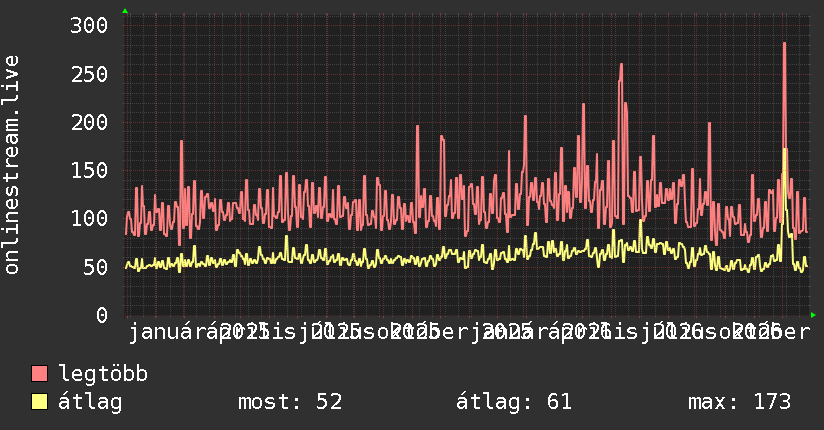Click the 300 y-axis label
The image size is (824, 430).
pos(89,25)
